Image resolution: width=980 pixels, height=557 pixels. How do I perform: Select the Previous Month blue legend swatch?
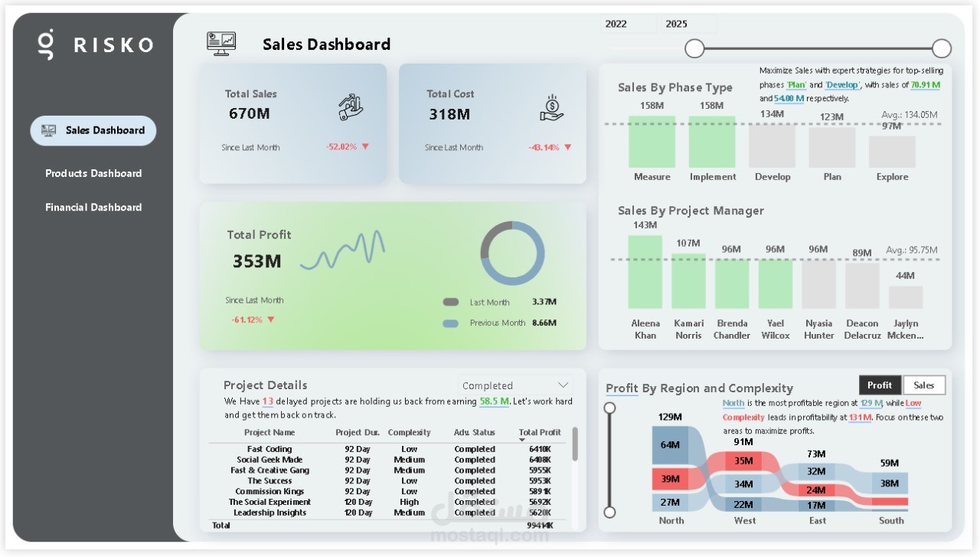pyautogui.click(x=451, y=323)
